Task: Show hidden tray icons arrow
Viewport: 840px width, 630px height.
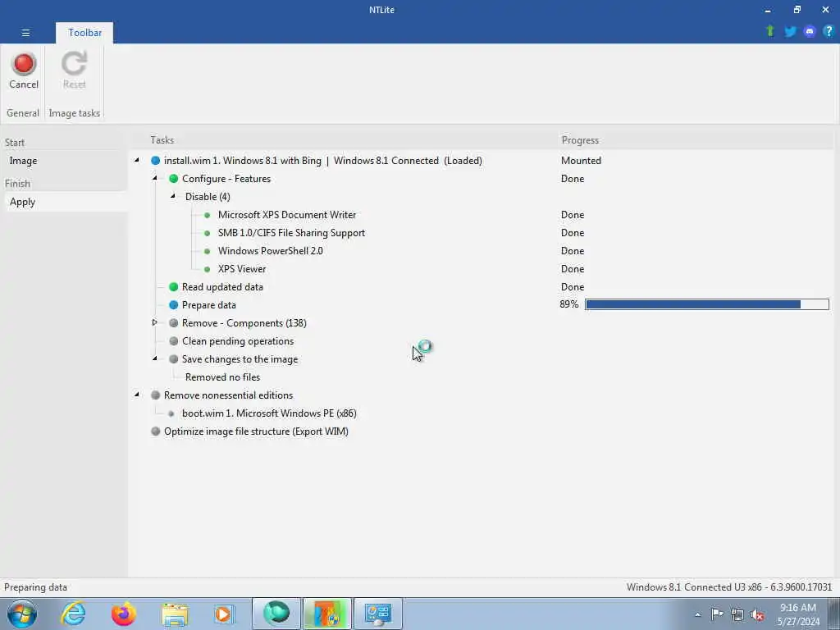Action: (697, 614)
